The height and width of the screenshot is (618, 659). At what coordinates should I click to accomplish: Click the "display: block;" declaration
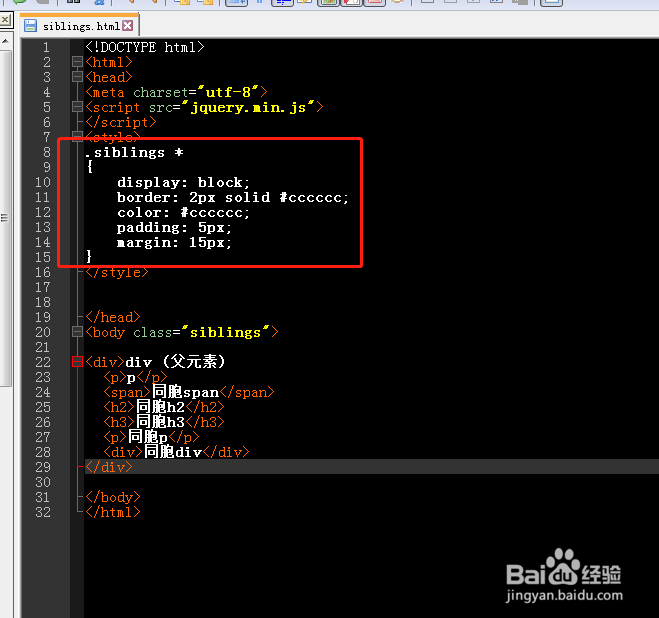183,182
